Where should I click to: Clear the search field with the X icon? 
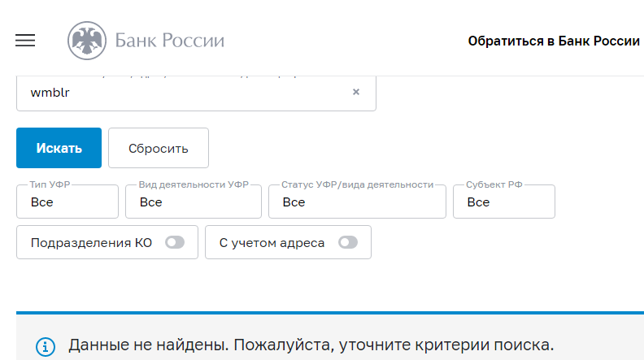coord(355,93)
